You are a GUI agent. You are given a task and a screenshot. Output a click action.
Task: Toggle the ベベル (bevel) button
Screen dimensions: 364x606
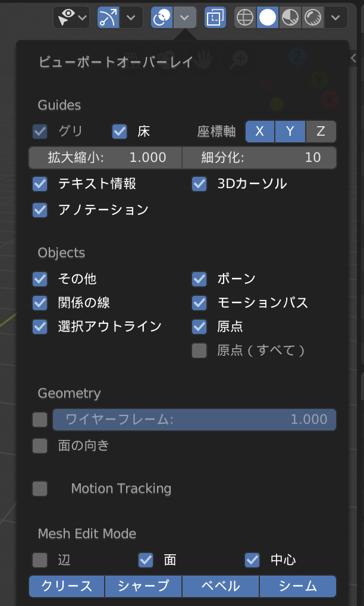click(x=221, y=586)
